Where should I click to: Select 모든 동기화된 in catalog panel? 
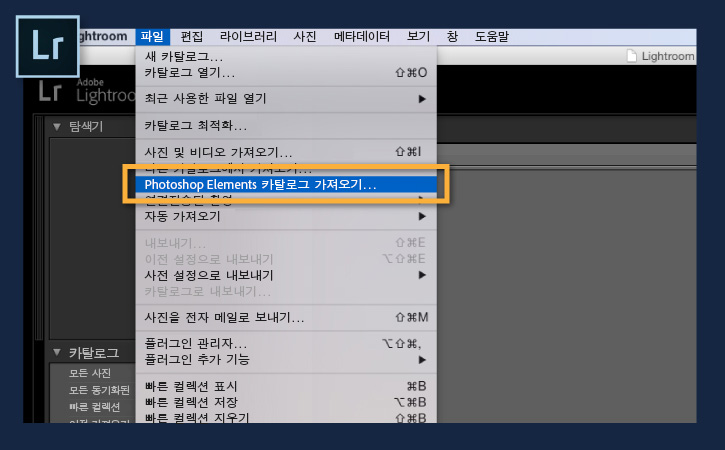[99, 390]
